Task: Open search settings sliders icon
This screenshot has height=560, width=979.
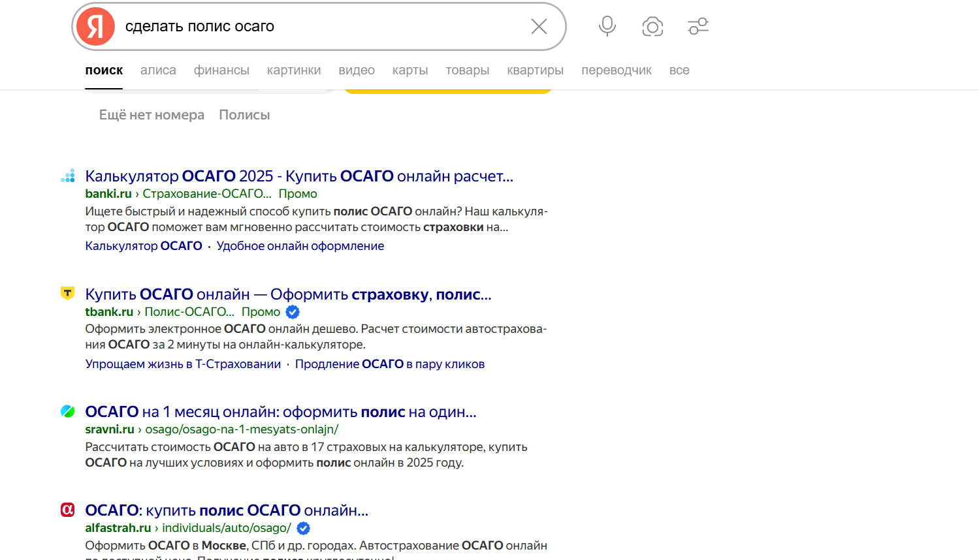Action: [x=698, y=26]
